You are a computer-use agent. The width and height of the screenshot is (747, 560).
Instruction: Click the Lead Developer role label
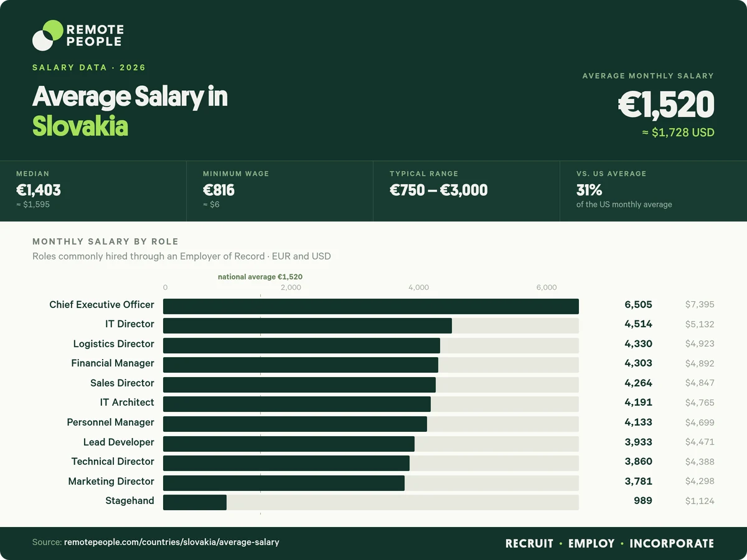[119, 442]
